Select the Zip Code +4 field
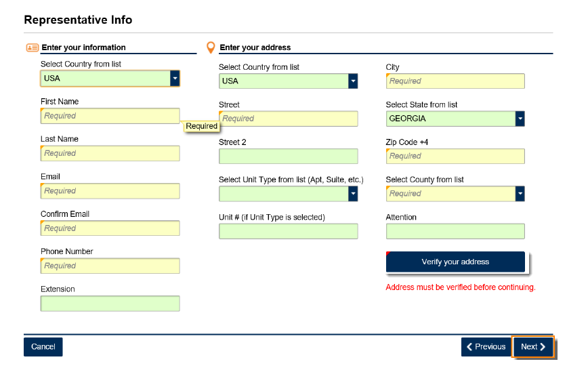Screen dimensions: 588x368 pos(455,156)
